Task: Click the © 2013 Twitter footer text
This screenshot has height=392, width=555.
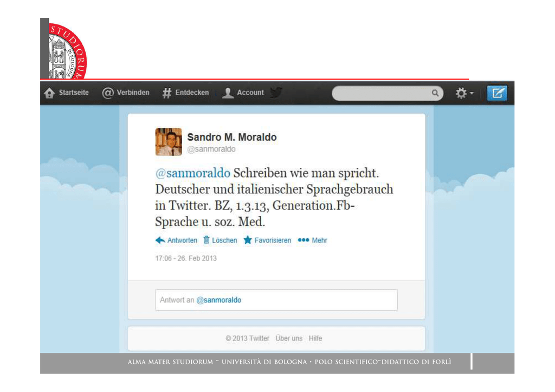Action: click(247, 338)
